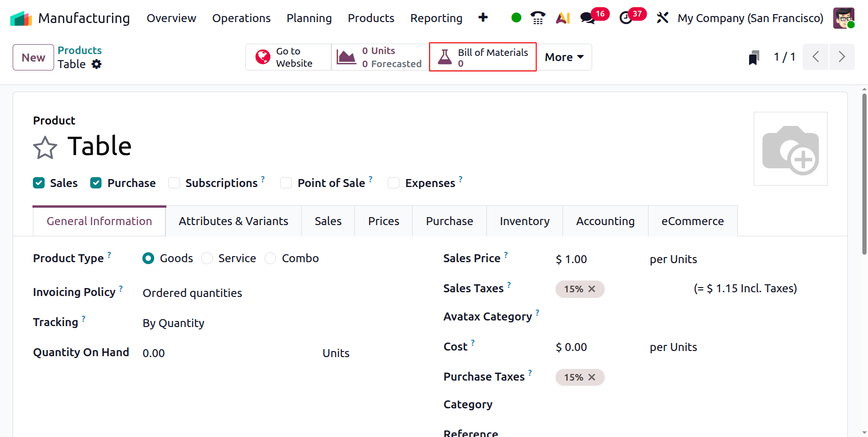Switch to the Prices tab
The width and height of the screenshot is (868, 437).
pyautogui.click(x=383, y=221)
